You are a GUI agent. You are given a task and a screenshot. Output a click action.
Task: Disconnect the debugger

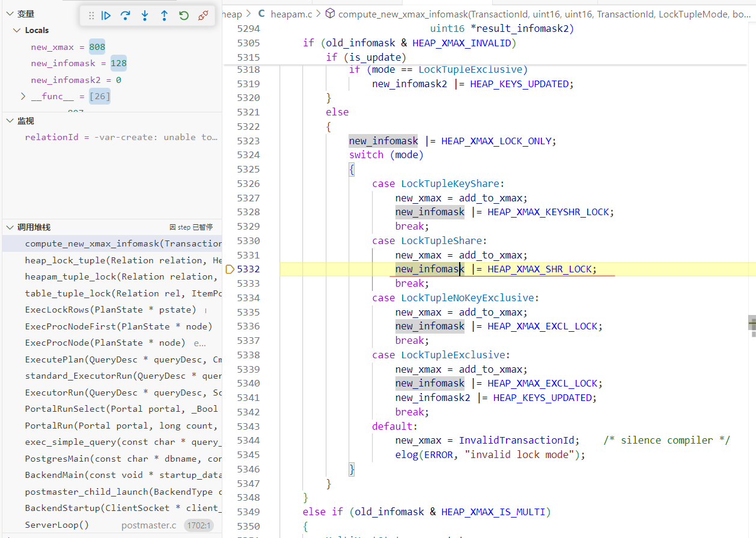pyautogui.click(x=203, y=16)
